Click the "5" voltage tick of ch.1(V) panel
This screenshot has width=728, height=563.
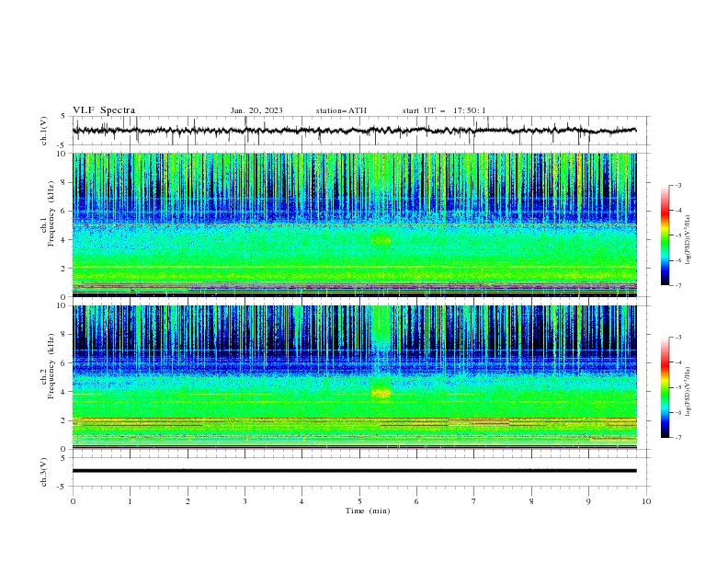pos(63,117)
